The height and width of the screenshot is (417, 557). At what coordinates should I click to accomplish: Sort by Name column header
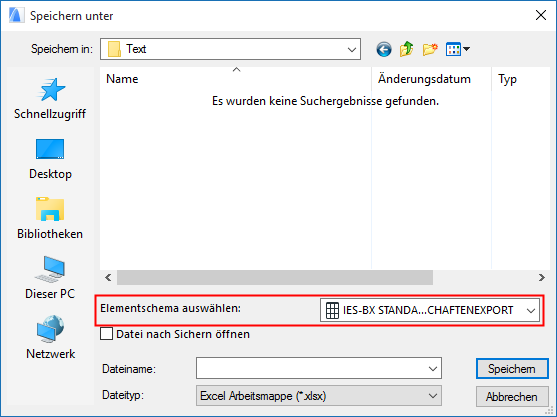236,79
